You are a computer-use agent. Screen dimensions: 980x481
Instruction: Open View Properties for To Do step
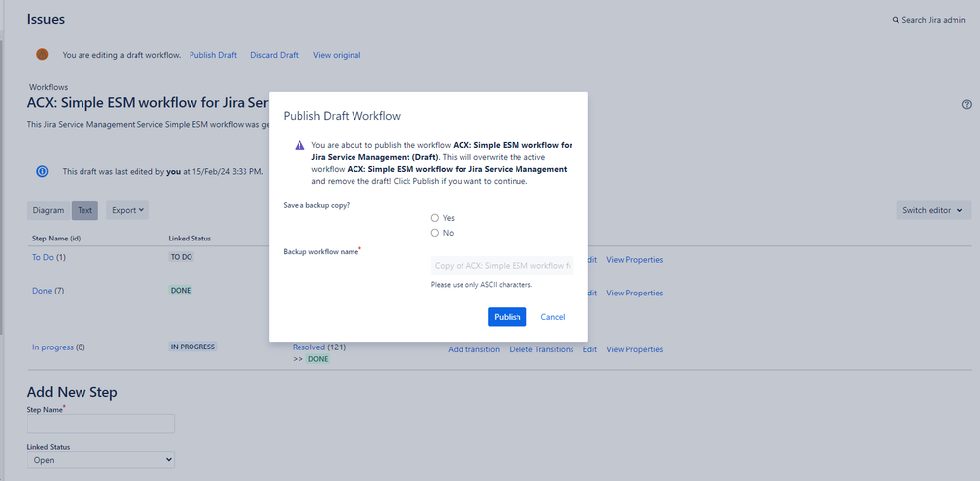coord(634,260)
